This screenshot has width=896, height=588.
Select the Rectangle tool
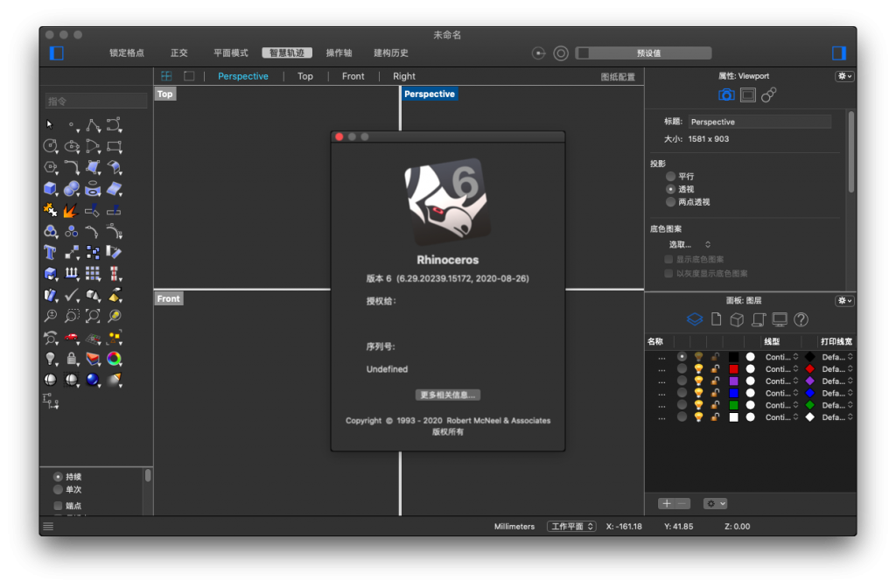point(115,146)
